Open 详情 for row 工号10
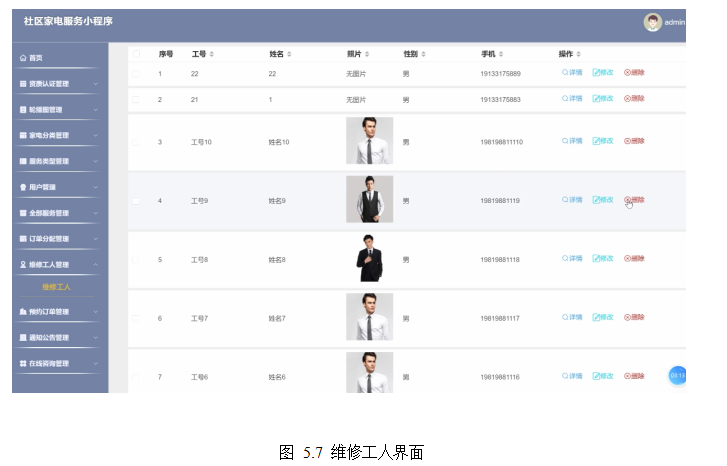Viewport: 727px width, 466px height. pyautogui.click(x=572, y=141)
